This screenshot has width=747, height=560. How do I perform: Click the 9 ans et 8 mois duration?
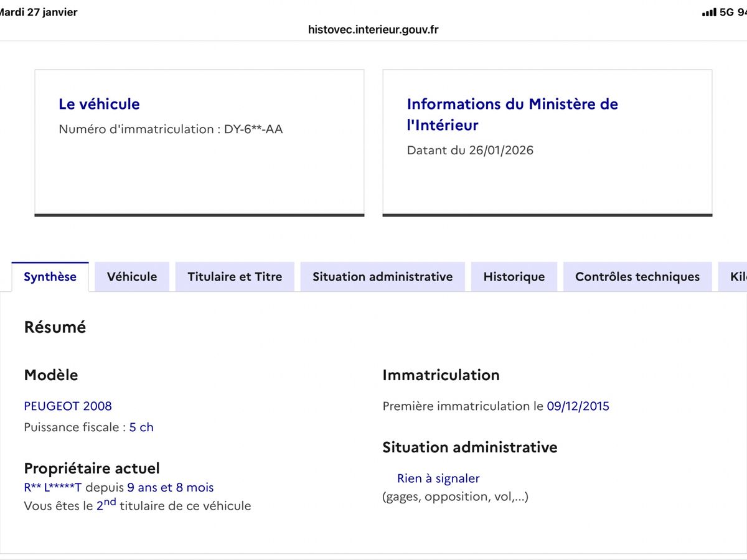tap(170, 487)
